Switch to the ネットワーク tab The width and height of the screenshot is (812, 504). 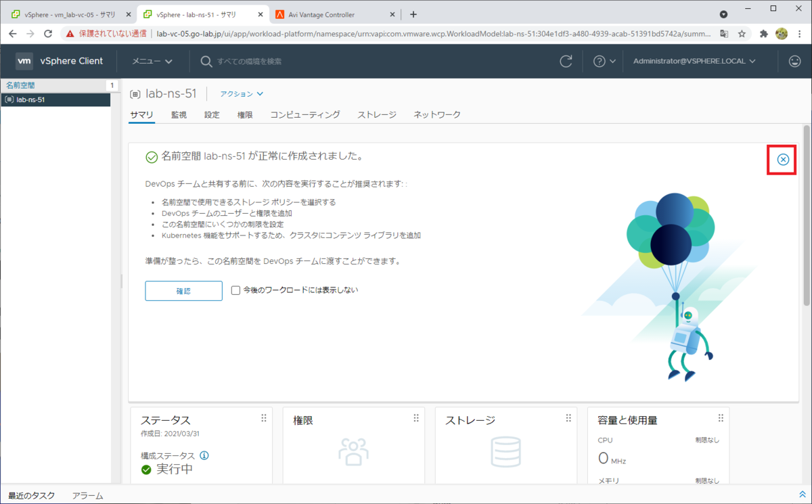(x=435, y=114)
